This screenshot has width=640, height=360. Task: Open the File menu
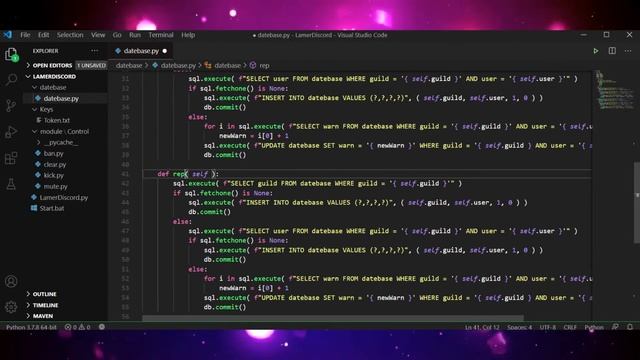point(25,35)
